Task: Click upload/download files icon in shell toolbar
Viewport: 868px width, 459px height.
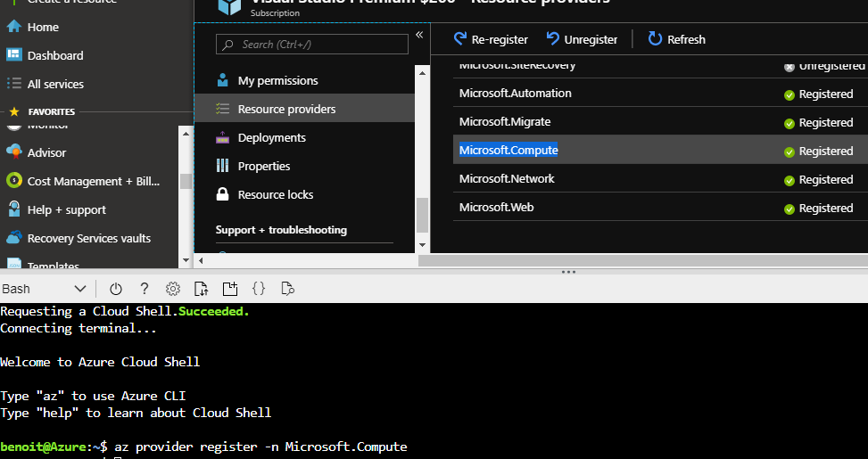Action: (202, 289)
